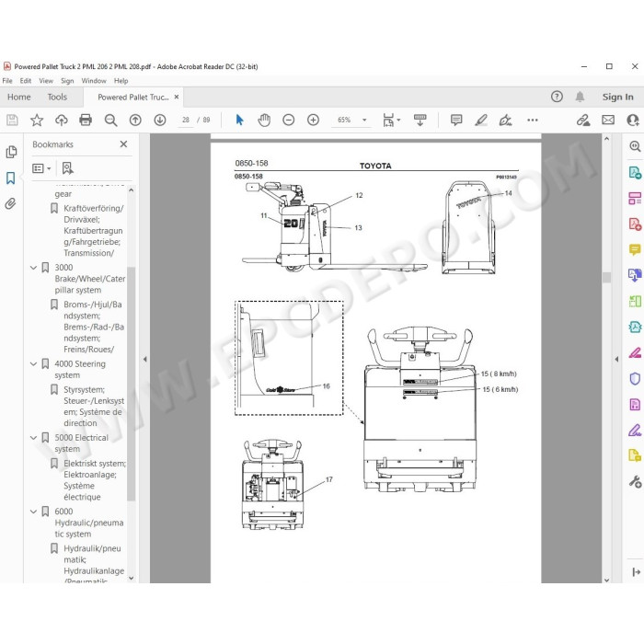
Task: Open the View menu
Action: 46,81
